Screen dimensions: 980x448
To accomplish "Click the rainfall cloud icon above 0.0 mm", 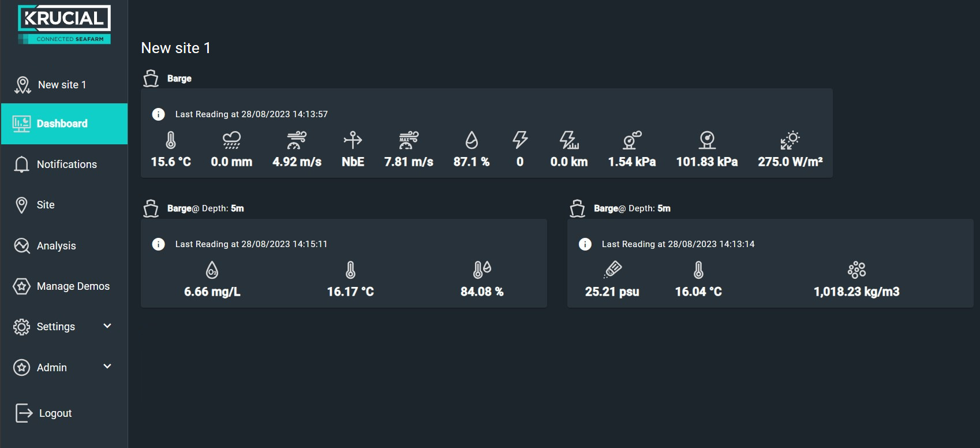I will [x=231, y=140].
